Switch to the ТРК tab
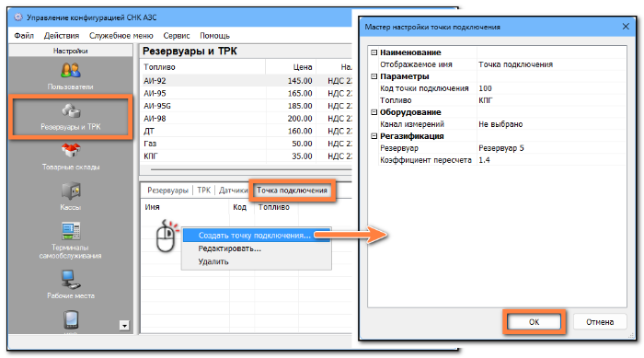This screenshot has width=644, height=358. point(203,191)
